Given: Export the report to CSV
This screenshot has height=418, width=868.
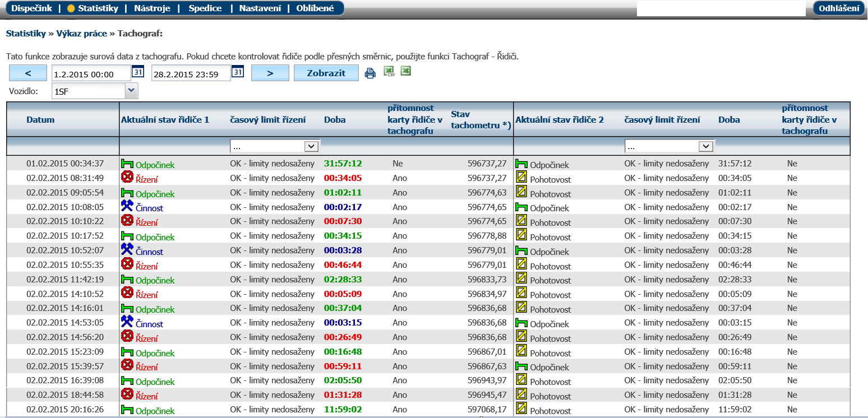Looking at the screenshot, I should pos(389,71).
